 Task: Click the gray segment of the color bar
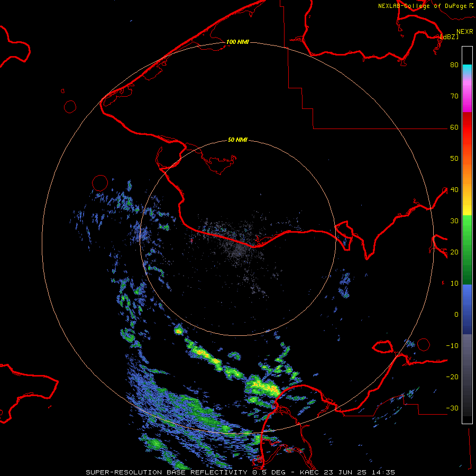tap(467, 375)
